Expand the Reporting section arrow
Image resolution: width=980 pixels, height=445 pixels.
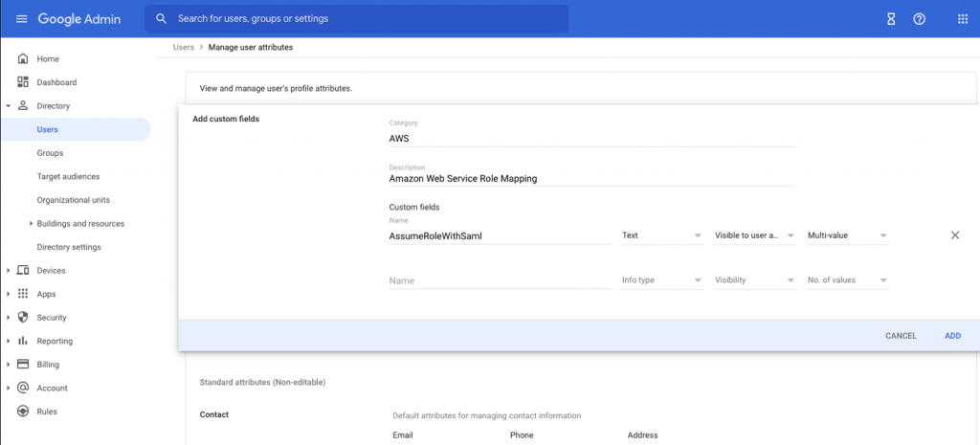point(8,342)
